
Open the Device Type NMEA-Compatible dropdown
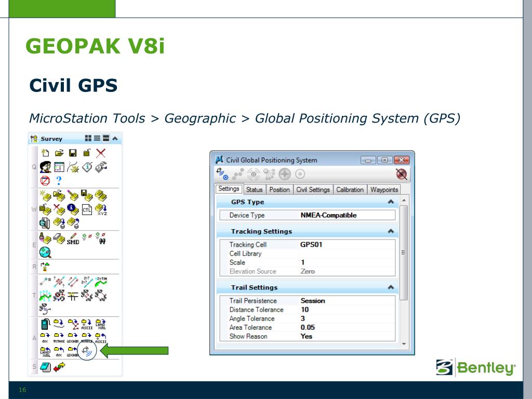tap(347, 215)
